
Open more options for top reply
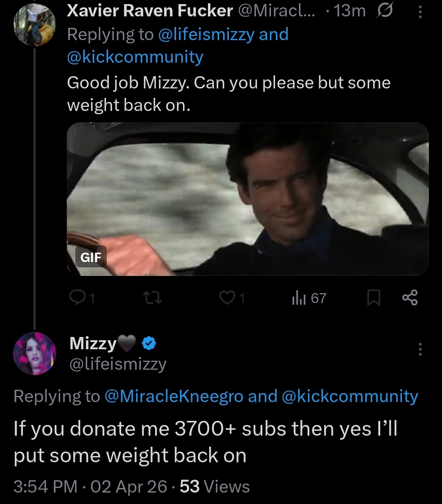click(419, 12)
